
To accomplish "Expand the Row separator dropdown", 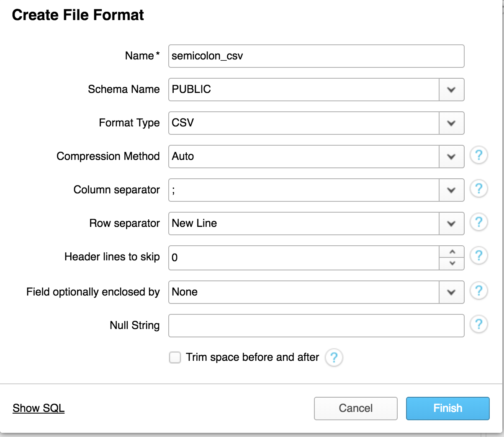I will pyautogui.click(x=451, y=224).
